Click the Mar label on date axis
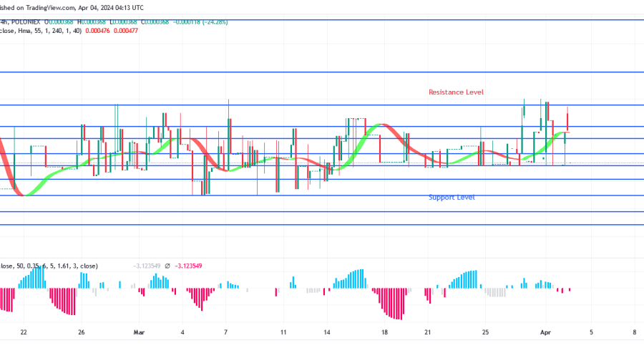 (138, 332)
